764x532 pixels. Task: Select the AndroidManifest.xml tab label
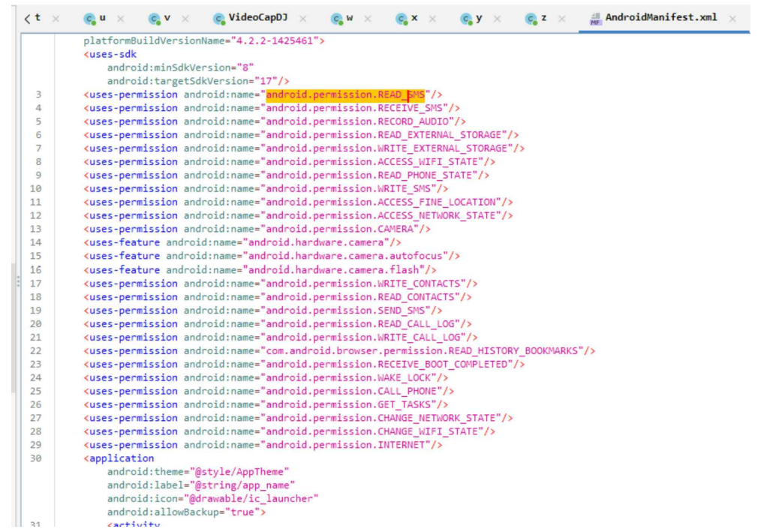661,18
